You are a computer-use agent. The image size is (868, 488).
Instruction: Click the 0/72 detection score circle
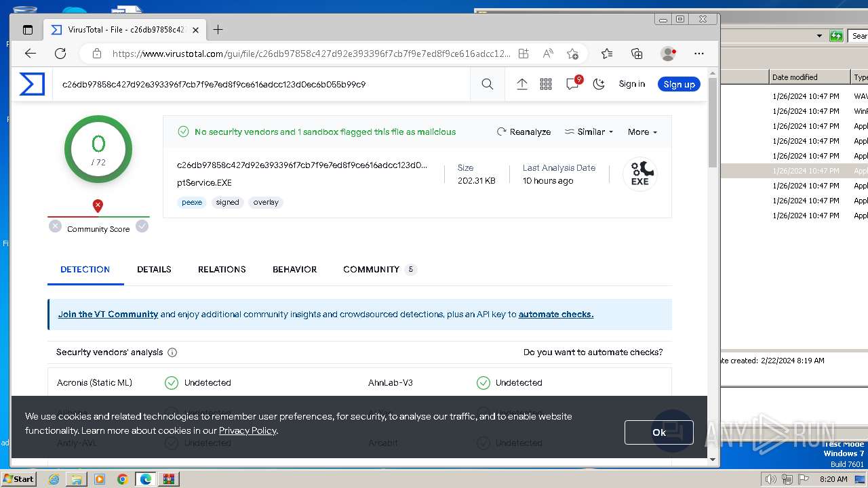coord(98,149)
